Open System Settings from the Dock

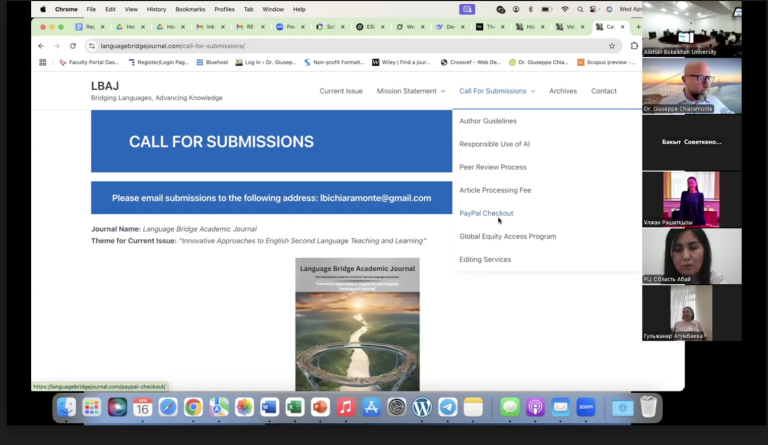click(397, 407)
